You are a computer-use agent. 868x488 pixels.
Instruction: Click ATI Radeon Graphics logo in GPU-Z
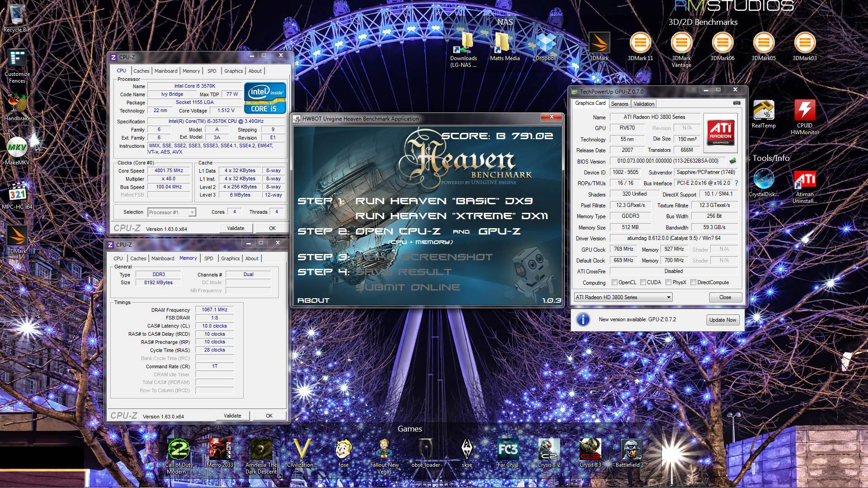(721, 132)
